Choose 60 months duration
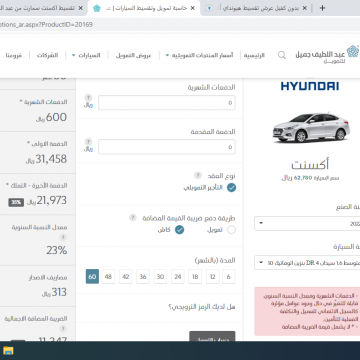This screenshot has height=360, width=360. click(x=92, y=277)
